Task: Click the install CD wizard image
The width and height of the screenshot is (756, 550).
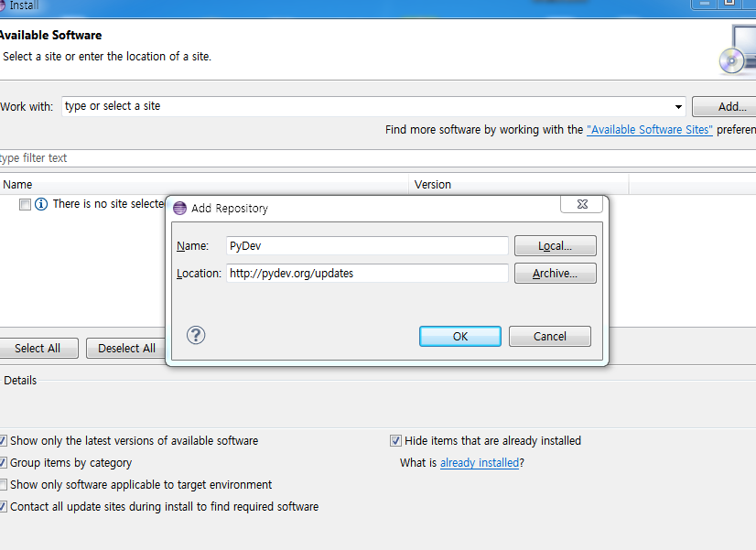Action: (x=737, y=50)
